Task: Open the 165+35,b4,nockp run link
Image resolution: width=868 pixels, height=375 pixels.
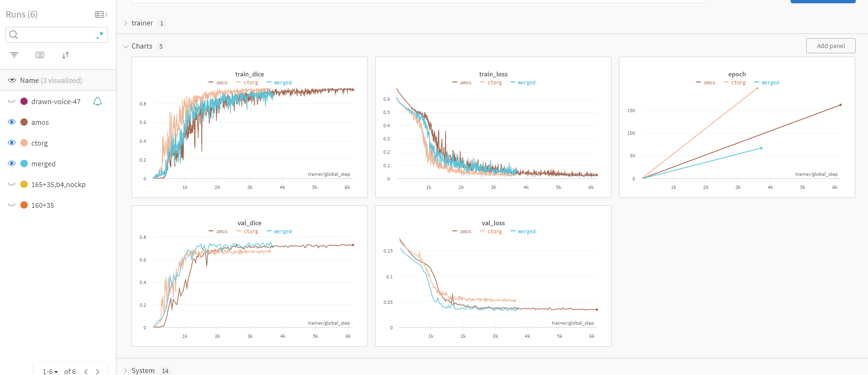Action: coord(58,185)
